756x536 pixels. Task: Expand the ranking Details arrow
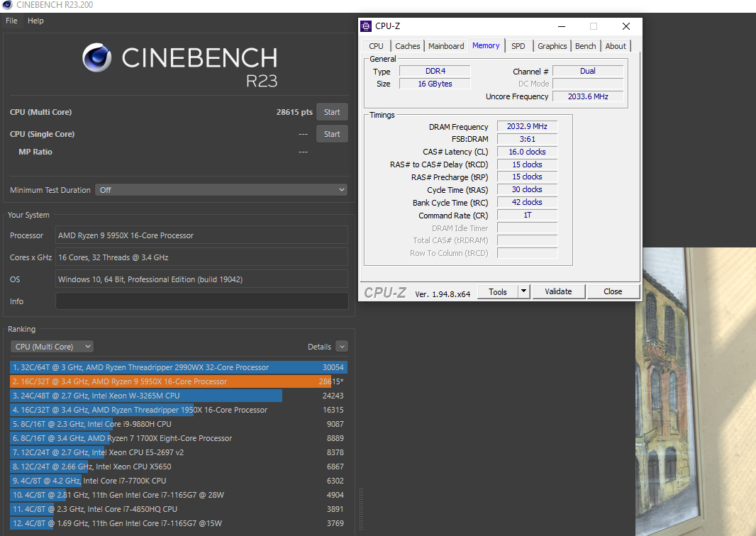tap(342, 347)
